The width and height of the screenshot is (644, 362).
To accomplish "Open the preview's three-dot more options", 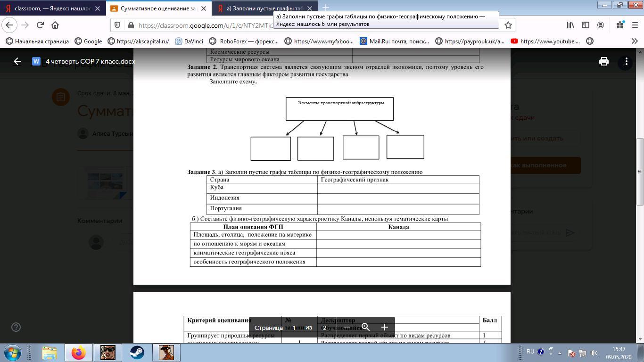I will (626, 61).
